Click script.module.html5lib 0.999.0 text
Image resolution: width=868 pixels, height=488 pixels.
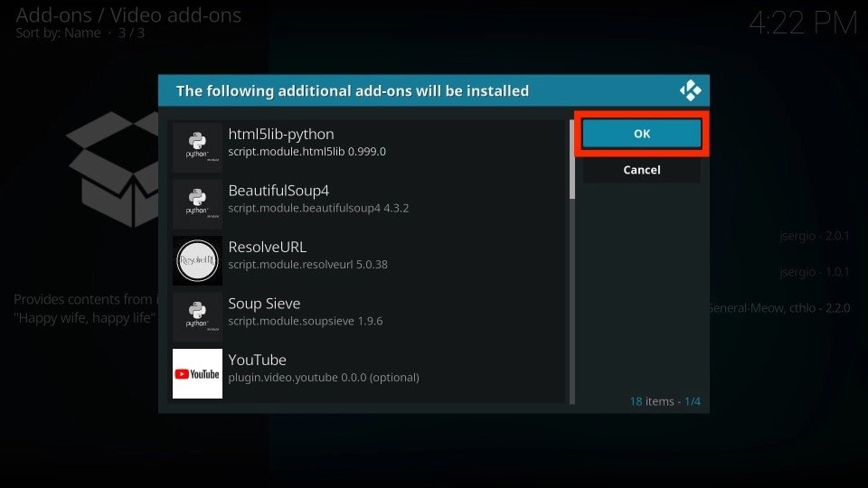tap(307, 152)
